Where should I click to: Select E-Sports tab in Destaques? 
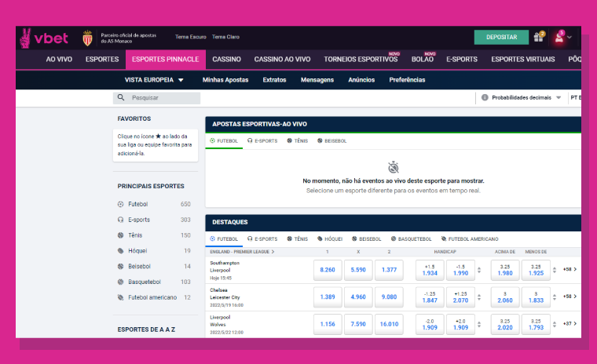[x=262, y=238]
